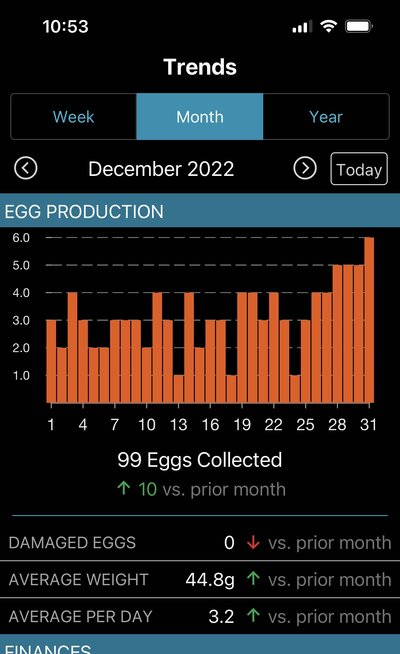Tap the red down arrow for damaged eggs
Image resolution: width=400 pixels, height=654 pixels.
253,543
